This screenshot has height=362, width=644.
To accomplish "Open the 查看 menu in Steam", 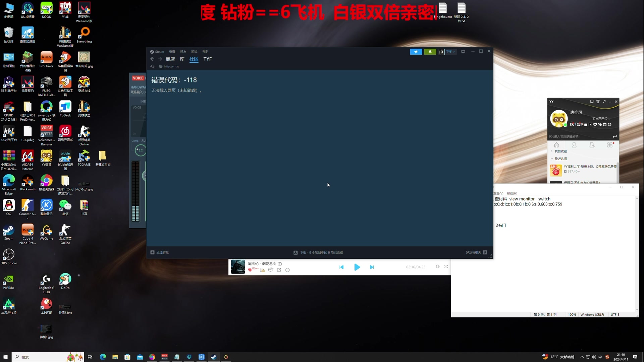I will (172, 52).
